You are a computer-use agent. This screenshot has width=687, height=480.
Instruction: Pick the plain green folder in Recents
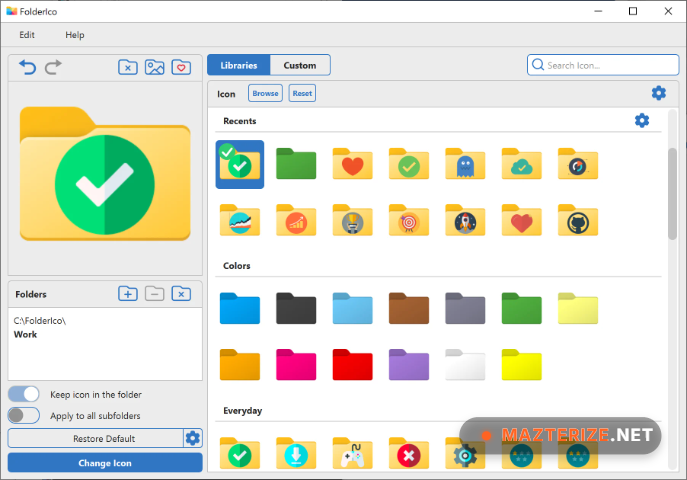(296, 164)
